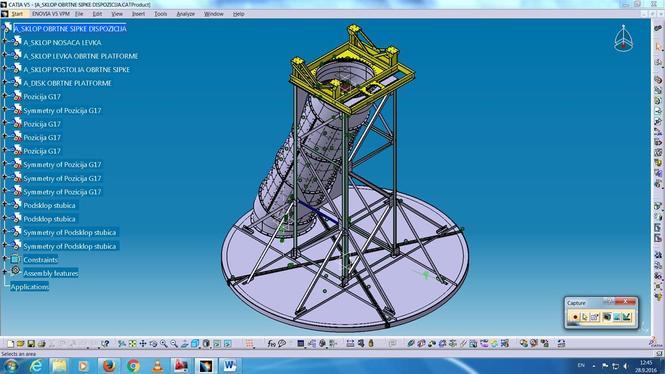This screenshot has width=665, height=374.
Task: Expand the Assembly features node
Action: coord(5,273)
